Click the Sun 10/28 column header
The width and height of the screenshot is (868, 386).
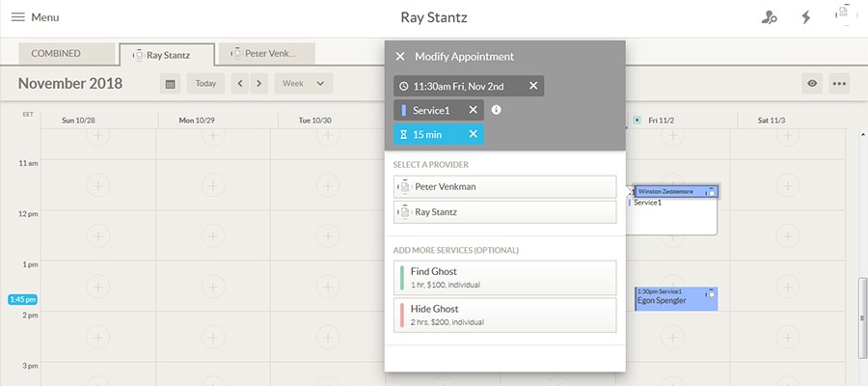[x=78, y=121]
